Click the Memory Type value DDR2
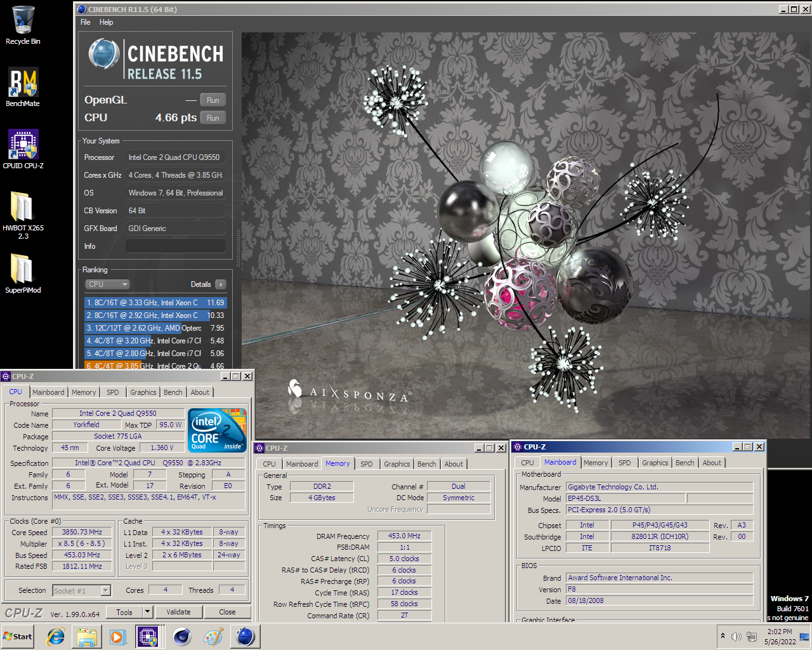Image resolution: width=812 pixels, height=650 pixels. (322, 486)
